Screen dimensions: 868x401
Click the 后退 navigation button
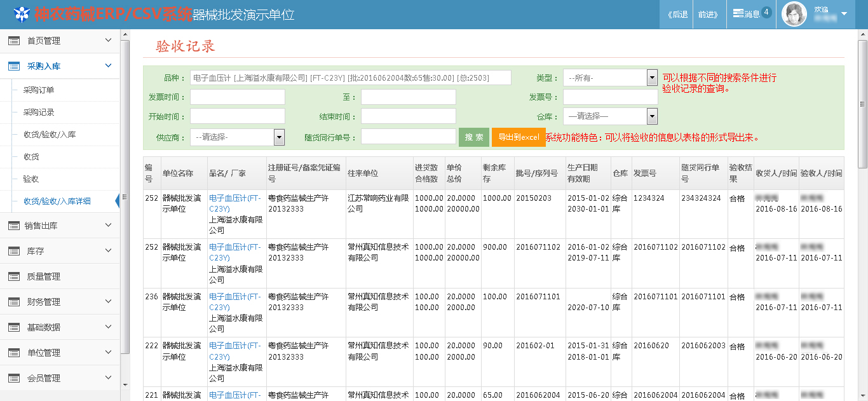point(677,14)
